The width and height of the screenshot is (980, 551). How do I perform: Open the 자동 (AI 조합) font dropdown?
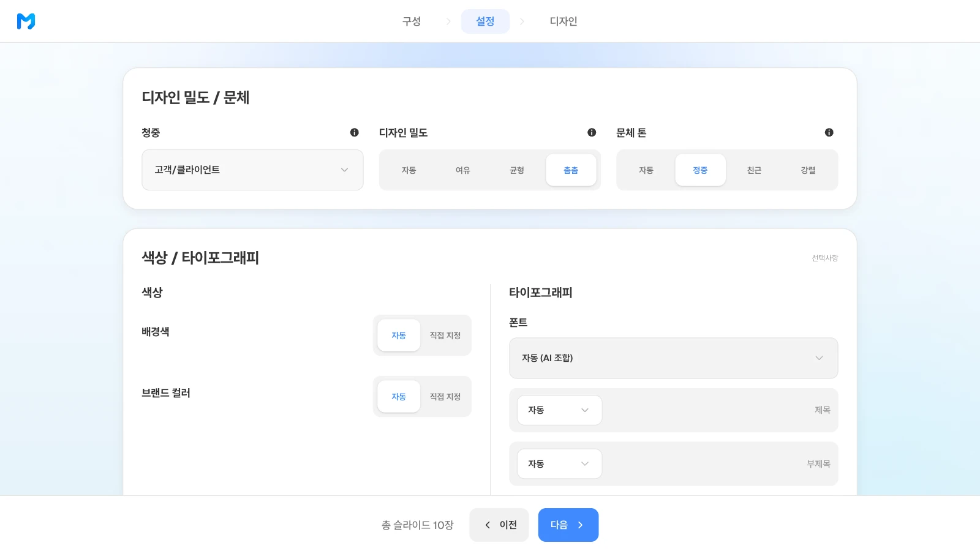point(673,358)
